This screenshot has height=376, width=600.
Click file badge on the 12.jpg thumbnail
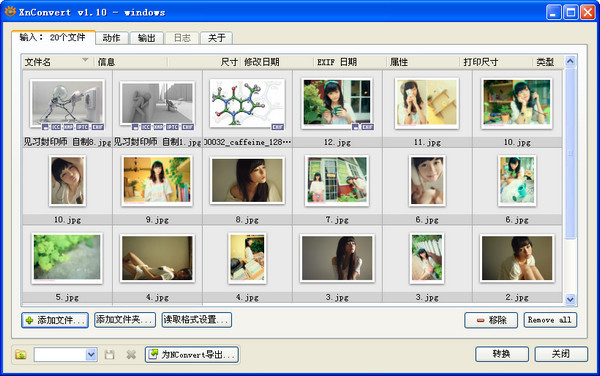point(355,127)
